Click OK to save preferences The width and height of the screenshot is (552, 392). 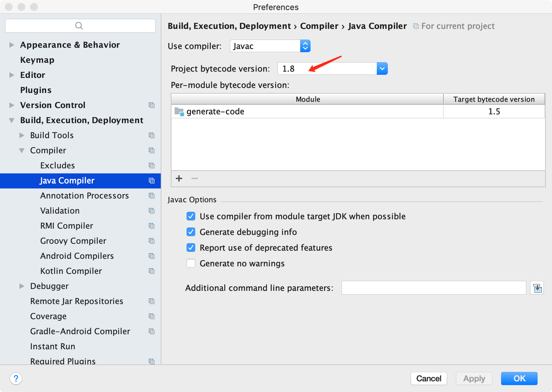point(519,378)
